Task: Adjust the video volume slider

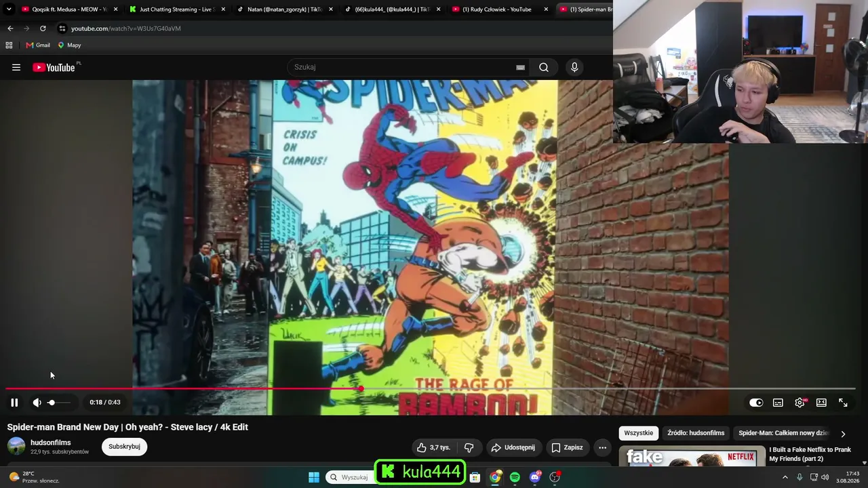Action: tap(59, 403)
